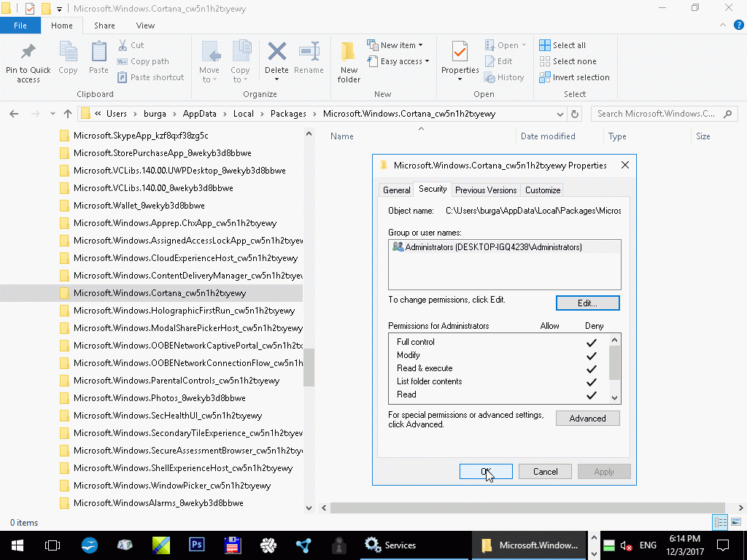Screen dimensions: 747x560
Task: Open the customize Quick Access Toolbar dropdown
Action: (x=60, y=9)
